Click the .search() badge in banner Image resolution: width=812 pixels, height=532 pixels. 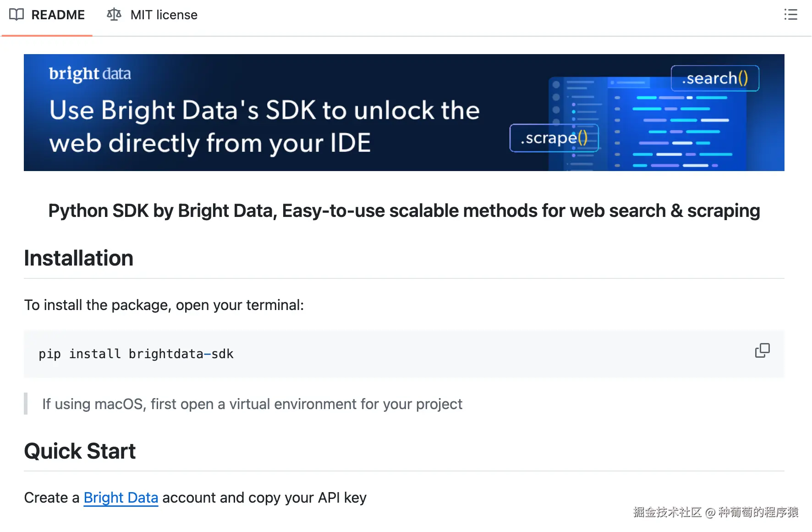(x=715, y=78)
